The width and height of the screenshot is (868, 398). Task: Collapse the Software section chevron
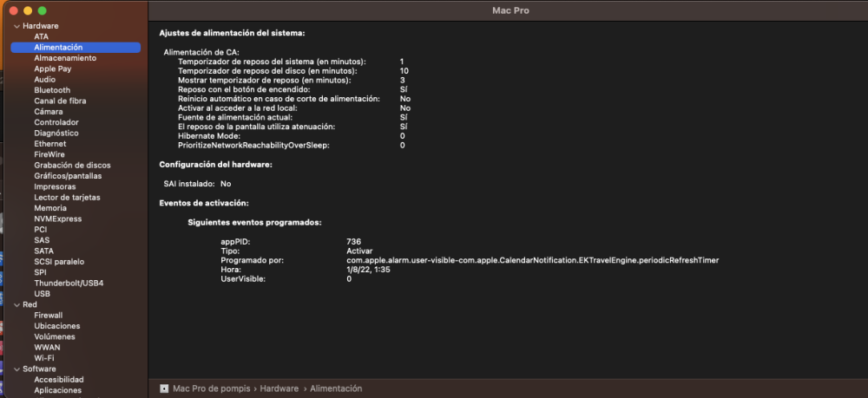[x=16, y=369]
